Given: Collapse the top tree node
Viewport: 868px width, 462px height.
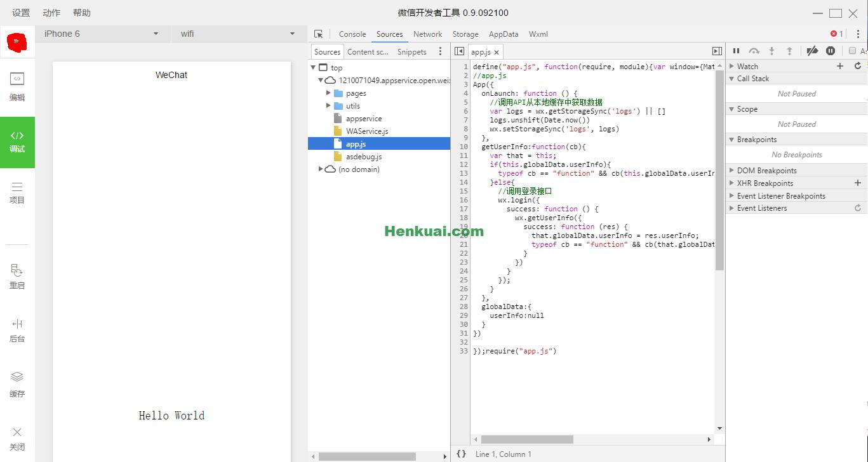Looking at the screenshot, I should tap(313, 68).
